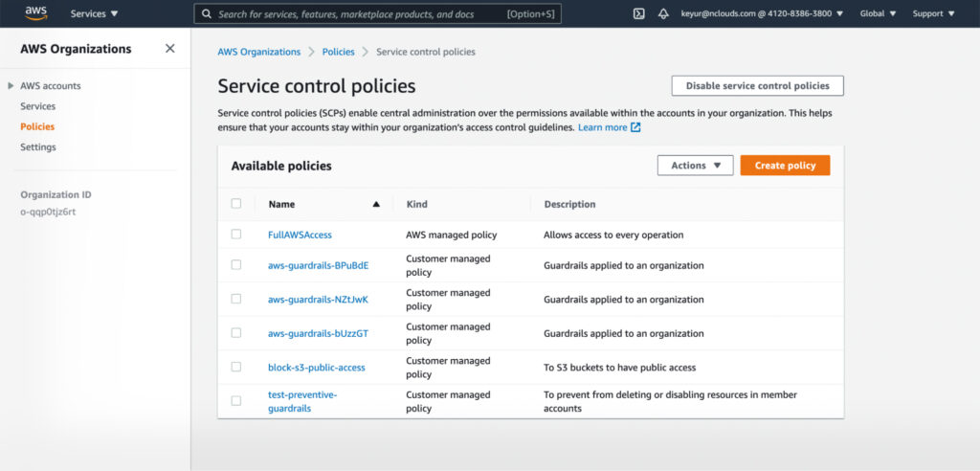
Task: Click the Available policies heading
Action: (x=281, y=166)
